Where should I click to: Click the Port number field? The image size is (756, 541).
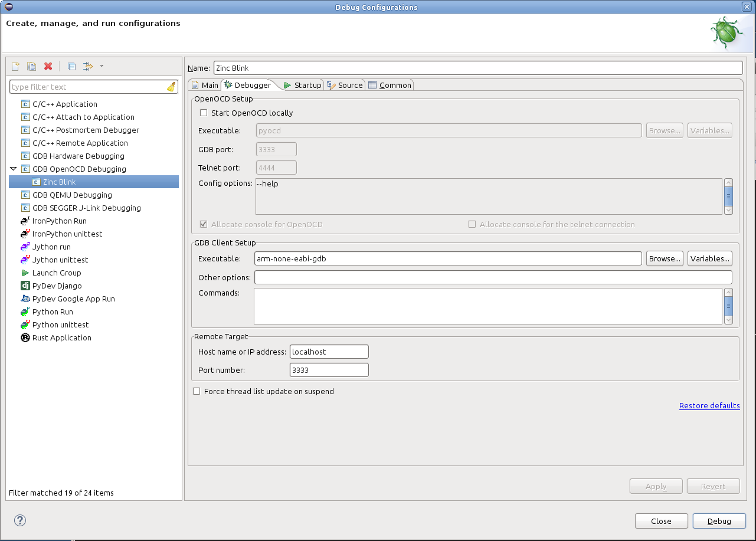pyautogui.click(x=329, y=370)
